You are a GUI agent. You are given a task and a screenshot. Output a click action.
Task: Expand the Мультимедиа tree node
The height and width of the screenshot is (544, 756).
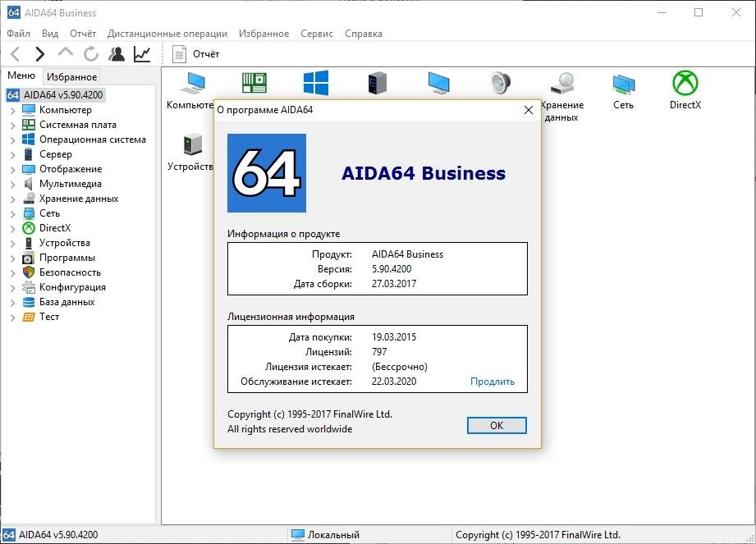point(13,185)
